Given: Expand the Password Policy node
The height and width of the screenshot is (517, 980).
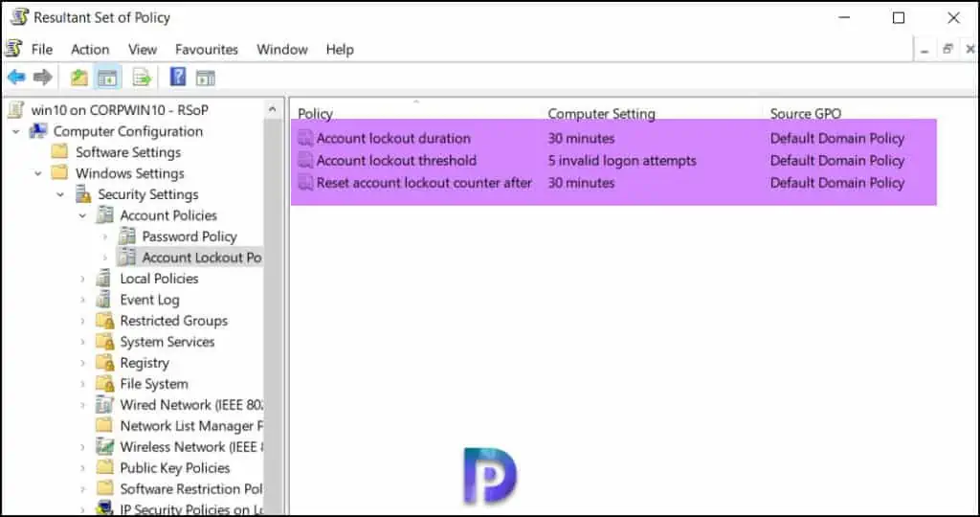Looking at the screenshot, I should 105,236.
